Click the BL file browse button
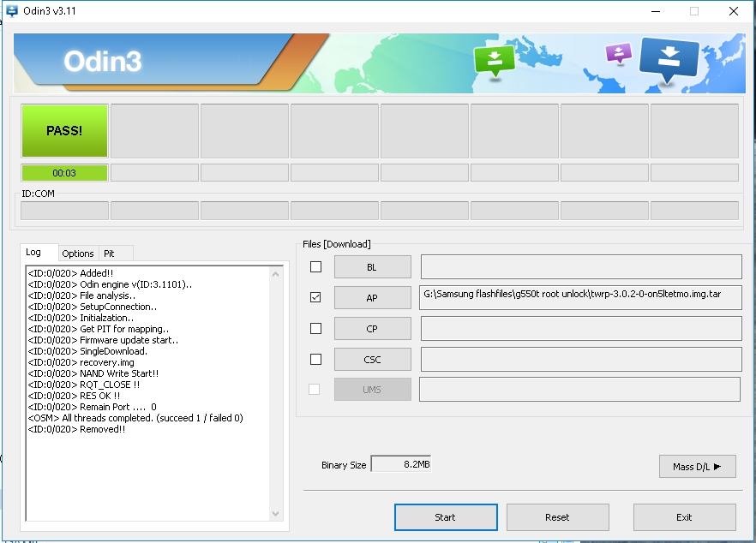 pyautogui.click(x=373, y=267)
